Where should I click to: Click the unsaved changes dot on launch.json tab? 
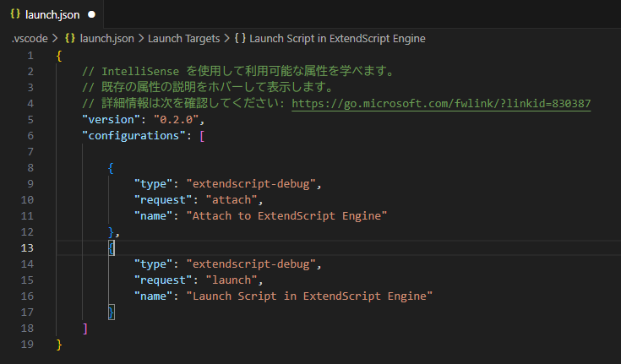pos(91,14)
